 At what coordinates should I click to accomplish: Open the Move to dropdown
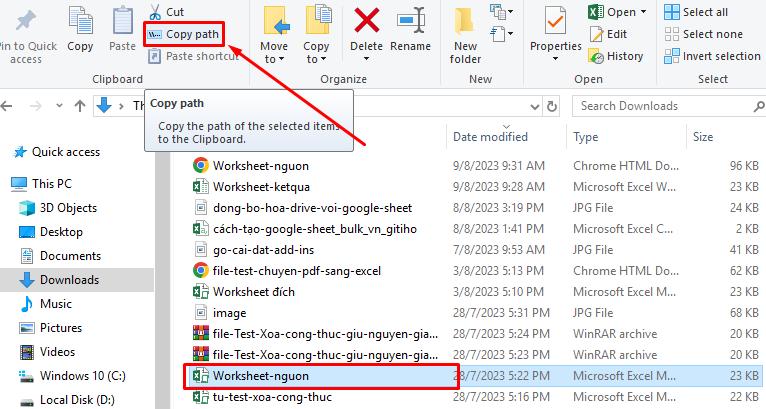tap(274, 34)
